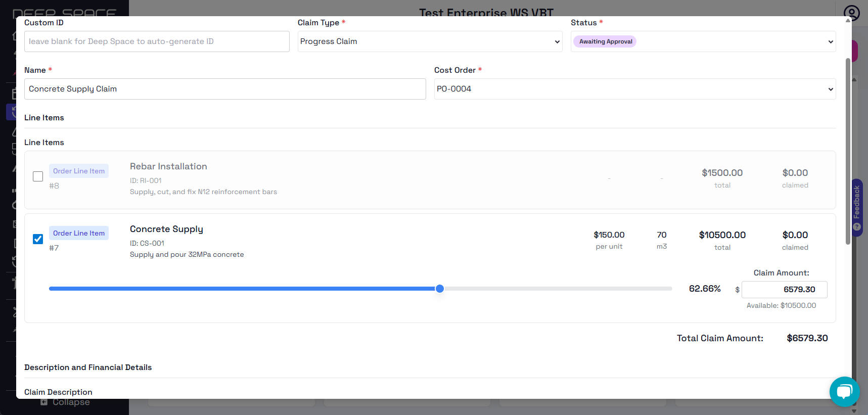The width and height of the screenshot is (868, 415).
Task: Click the ID: RI-001 text
Action: (x=146, y=180)
